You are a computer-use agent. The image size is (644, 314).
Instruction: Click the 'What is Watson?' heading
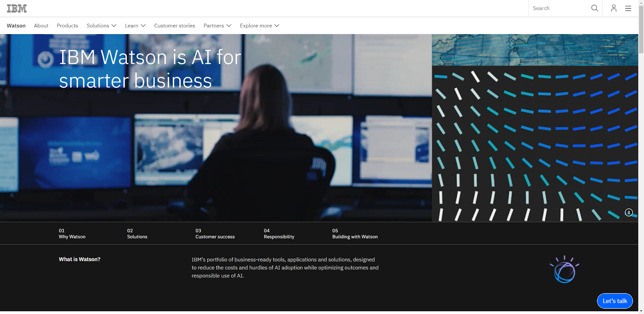[80, 259]
